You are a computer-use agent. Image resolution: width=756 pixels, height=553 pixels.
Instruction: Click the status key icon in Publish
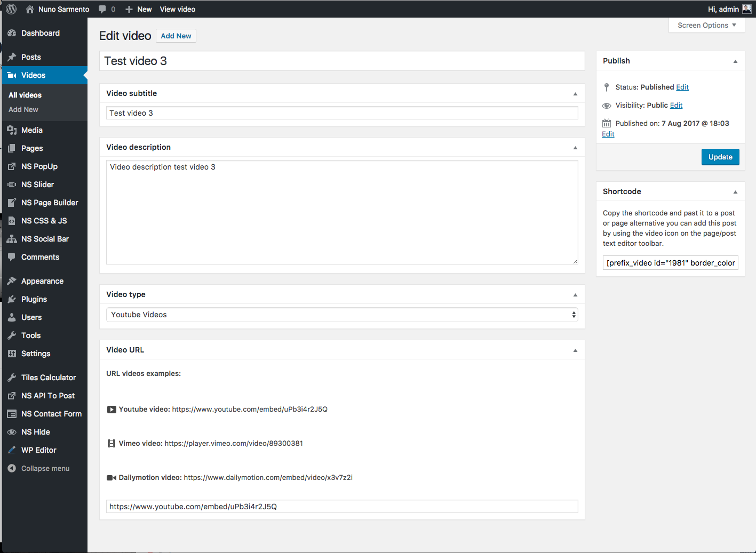click(607, 87)
